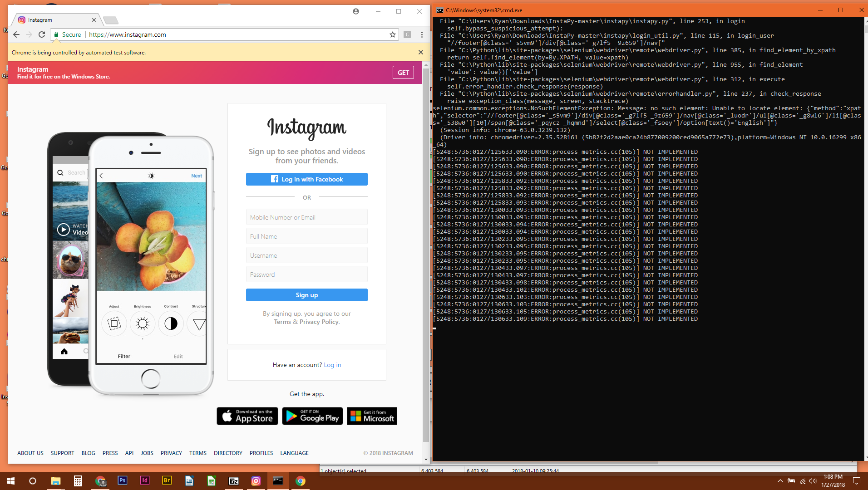Open Photoshop from the taskbar
Image resolution: width=868 pixels, height=490 pixels.
click(123, 481)
